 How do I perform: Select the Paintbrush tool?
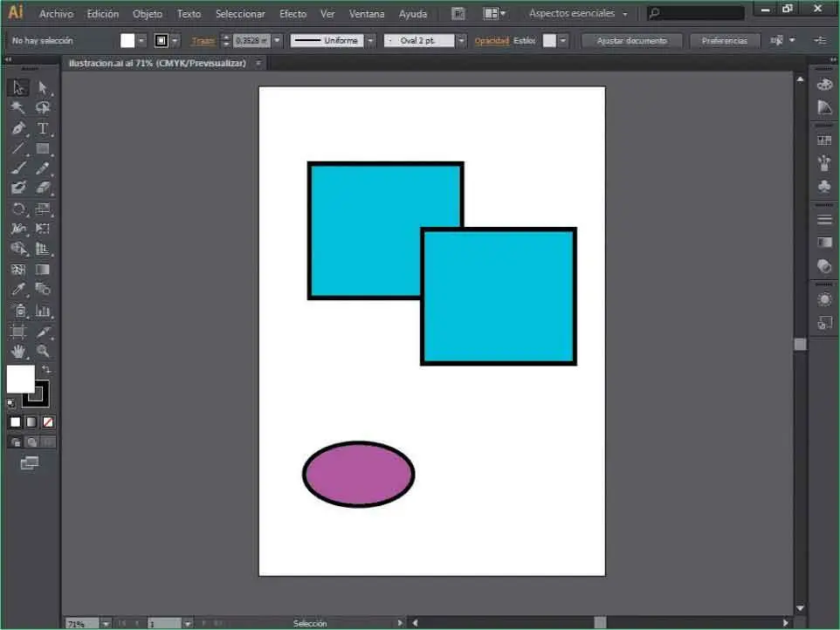18,168
